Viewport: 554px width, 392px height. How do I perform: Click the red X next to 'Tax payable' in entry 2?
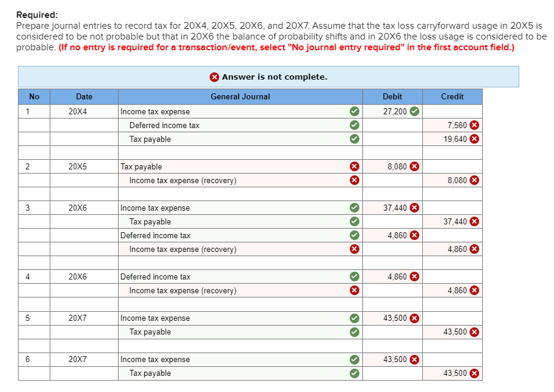tap(354, 166)
